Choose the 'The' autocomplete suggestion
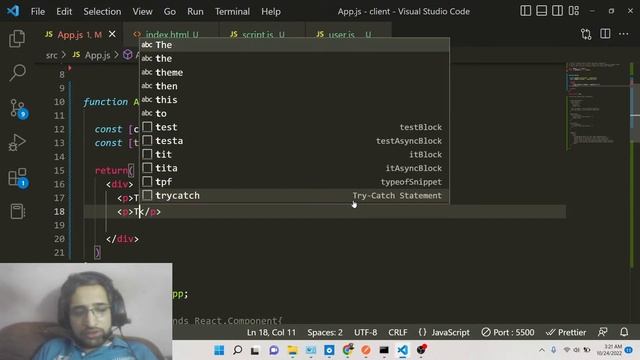The width and height of the screenshot is (640, 360). [x=294, y=45]
